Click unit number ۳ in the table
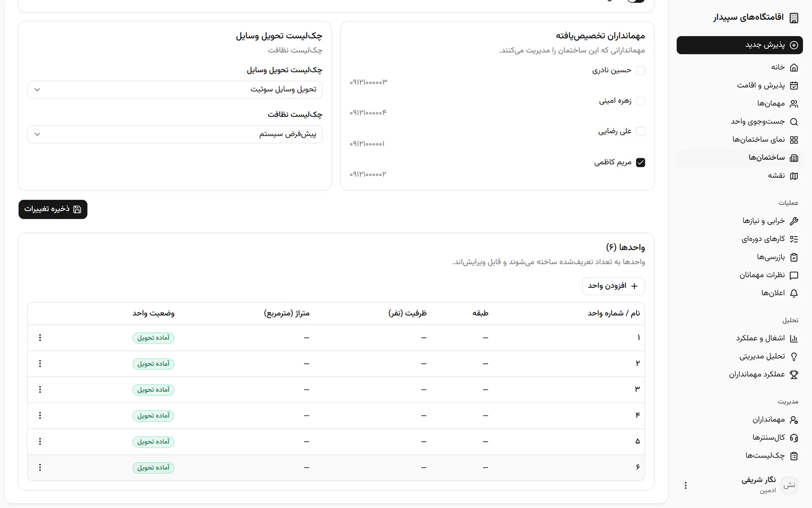Viewport: 812px width, 508px height. coord(638,389)
